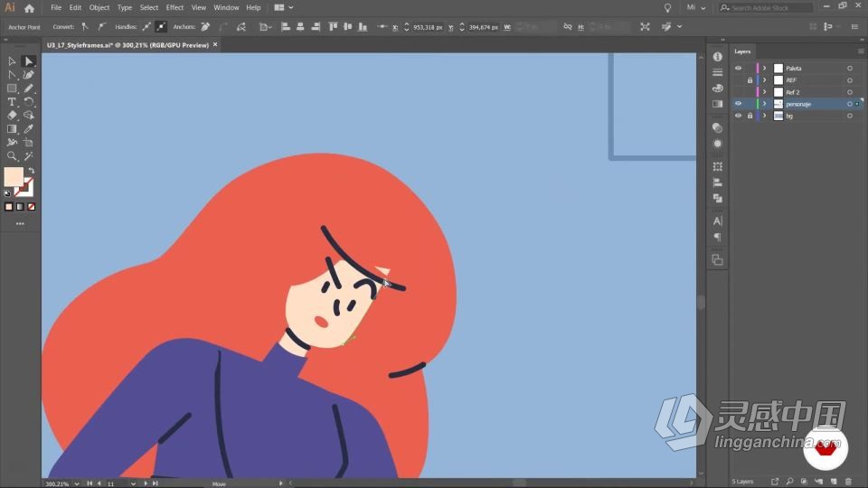Click the Fill color swatch
This screenshot has height=488, width=868.
14,177
